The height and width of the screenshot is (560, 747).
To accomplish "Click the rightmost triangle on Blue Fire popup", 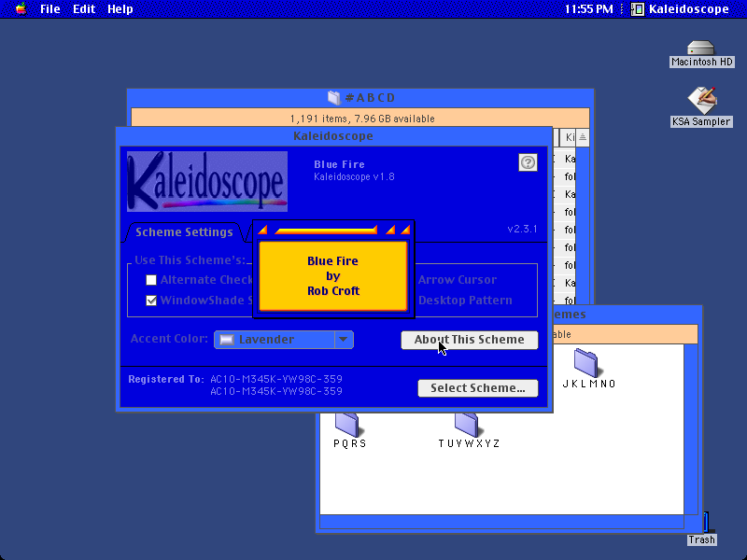I will pyautogui.click(x=405, y=231).
